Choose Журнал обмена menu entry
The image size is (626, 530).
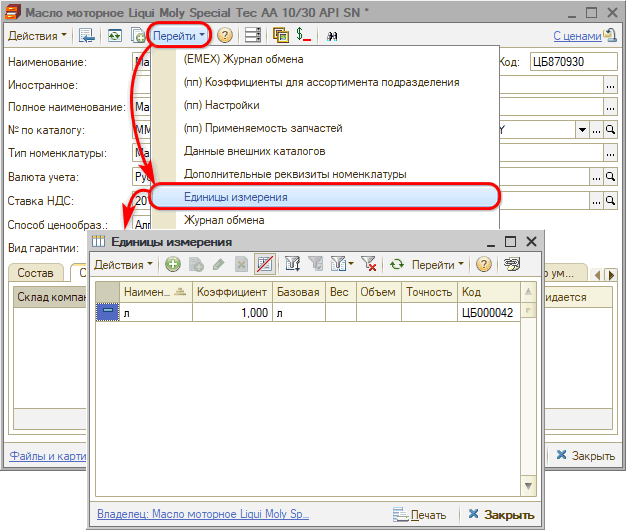tap(224, 219)
